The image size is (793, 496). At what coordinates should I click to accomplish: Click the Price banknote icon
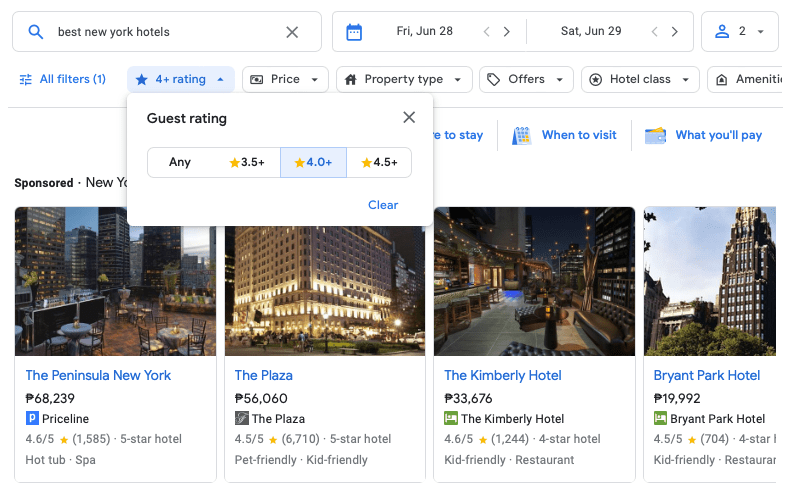[257, 79]
